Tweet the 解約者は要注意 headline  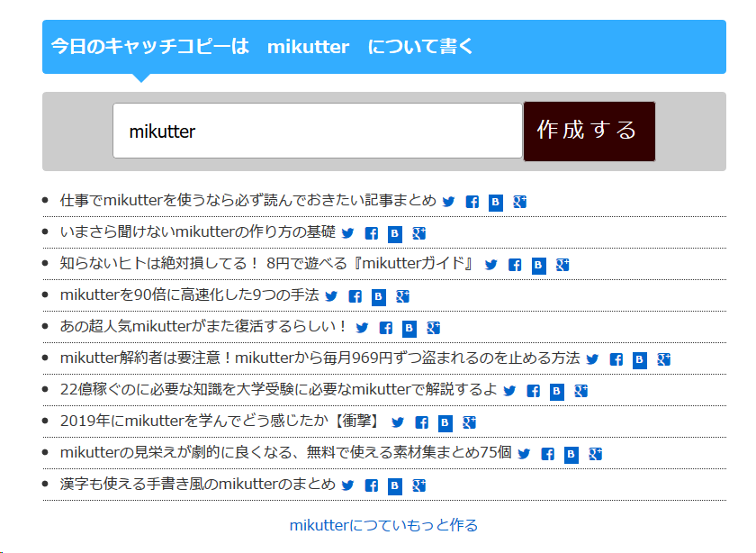pyautogui.click(x=592, y=360)
